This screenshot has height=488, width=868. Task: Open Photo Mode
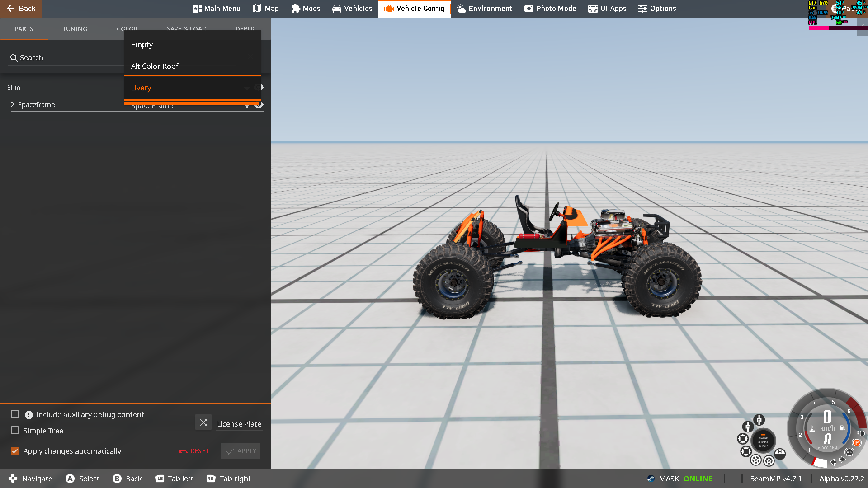(x=550, y=9)
